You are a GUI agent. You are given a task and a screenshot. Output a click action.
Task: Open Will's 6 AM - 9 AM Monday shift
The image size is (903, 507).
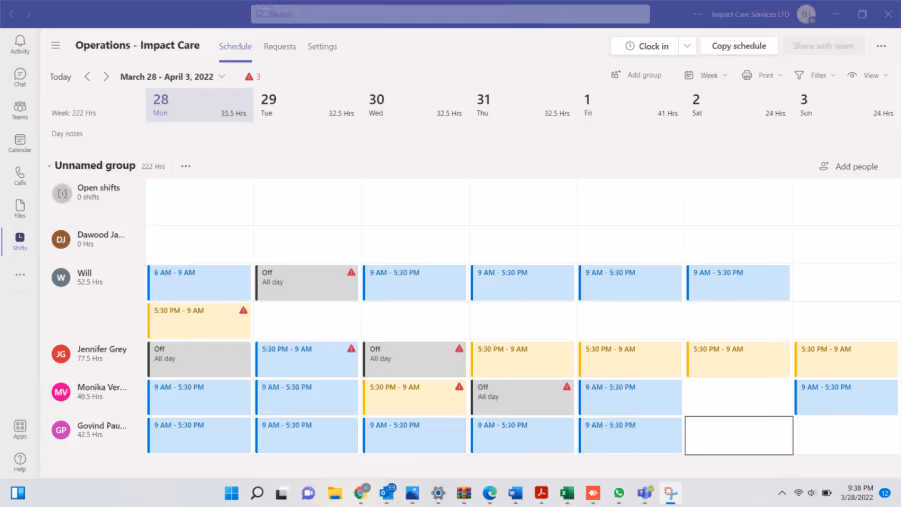pos(199,282)
